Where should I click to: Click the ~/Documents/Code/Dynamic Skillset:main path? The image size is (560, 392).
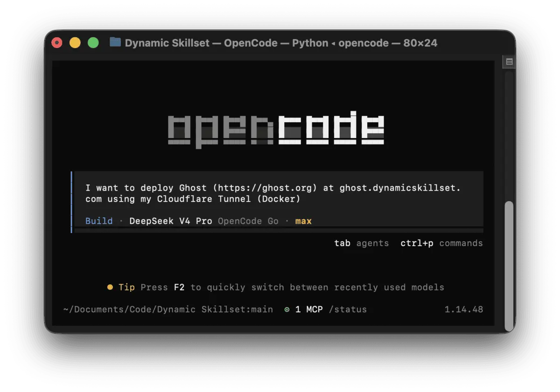point(168,309)
